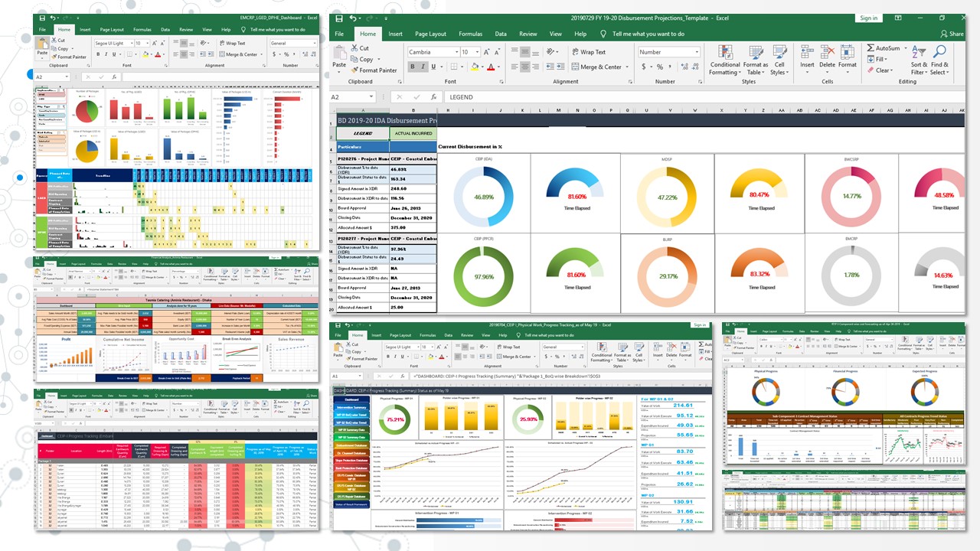Open Page Layout tab in Disbursement Projections window
The image size is (980, 551).
[x=430, y=34]
